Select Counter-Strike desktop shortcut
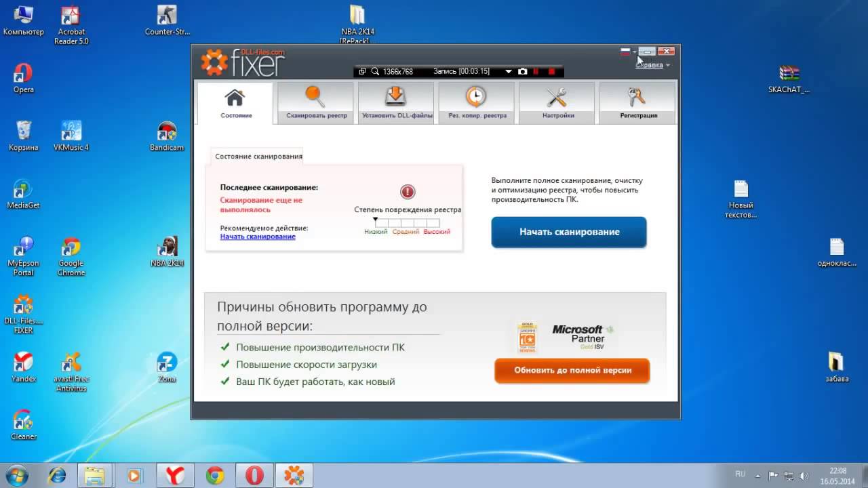This screenshot has width=868, height=488. point(167,21)
